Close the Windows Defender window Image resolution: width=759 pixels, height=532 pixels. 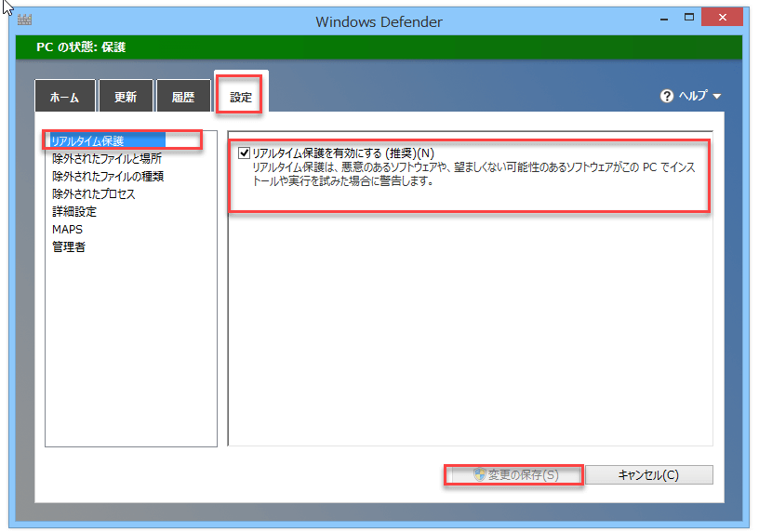point(722,18)
